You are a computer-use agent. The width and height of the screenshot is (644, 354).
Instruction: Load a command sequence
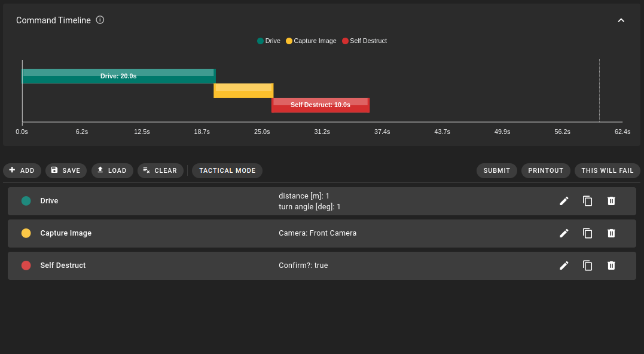112,170
